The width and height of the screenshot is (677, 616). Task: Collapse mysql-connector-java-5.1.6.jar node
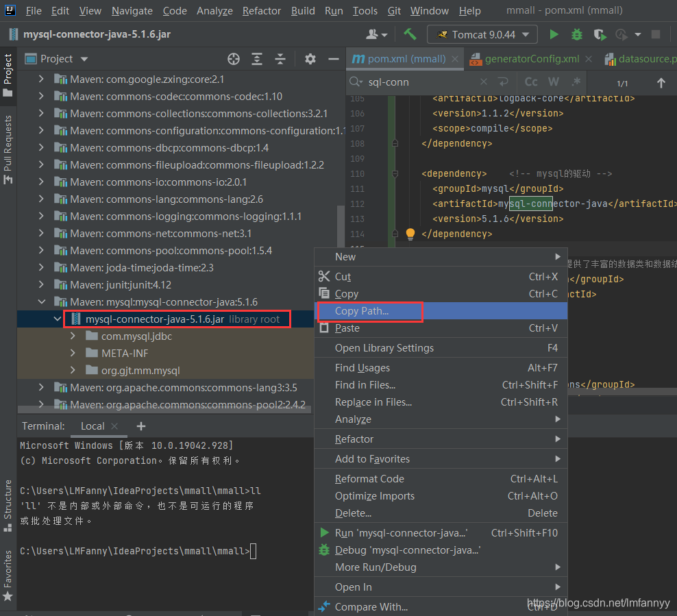57,319
